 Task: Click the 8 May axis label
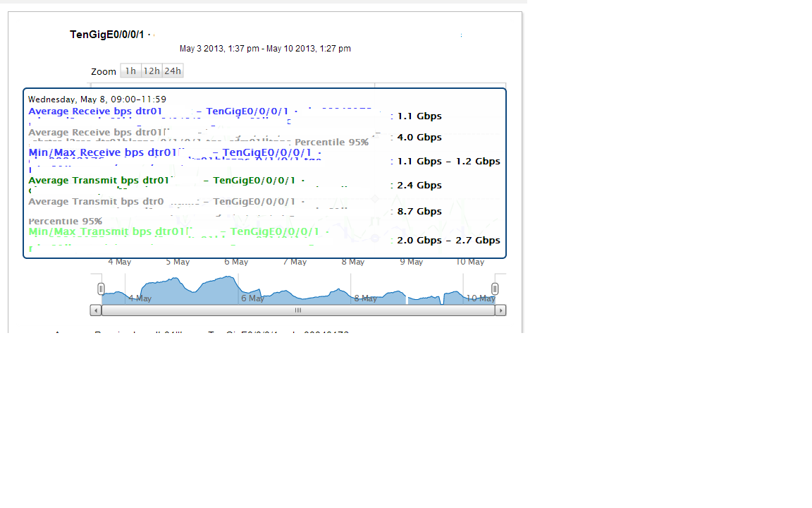click(x=352, y=261)
